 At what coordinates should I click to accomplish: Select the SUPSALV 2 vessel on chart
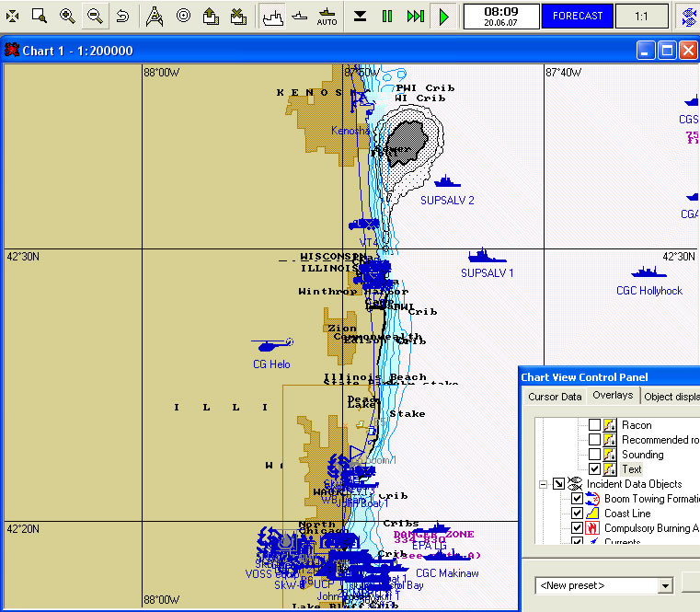pyautogui.click(x=447, y=182)
